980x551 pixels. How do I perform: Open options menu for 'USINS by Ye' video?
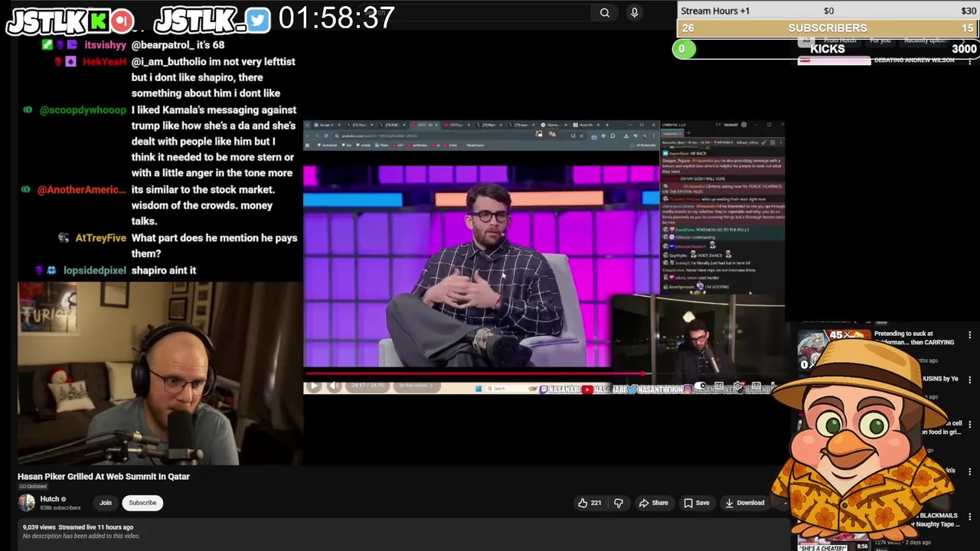[x=969, y=380]
